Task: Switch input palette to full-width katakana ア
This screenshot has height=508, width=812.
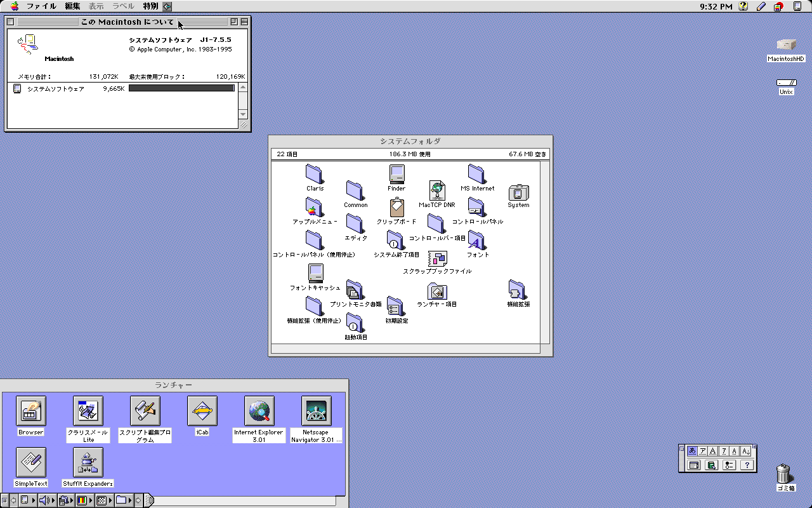Action: 703,451
